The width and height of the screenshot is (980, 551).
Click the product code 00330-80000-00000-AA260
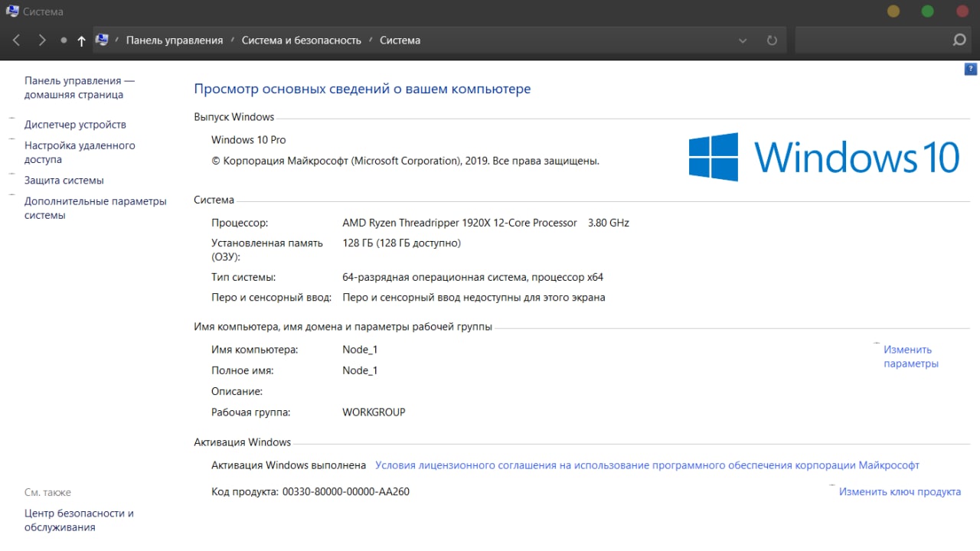click(x=346, y=492)
